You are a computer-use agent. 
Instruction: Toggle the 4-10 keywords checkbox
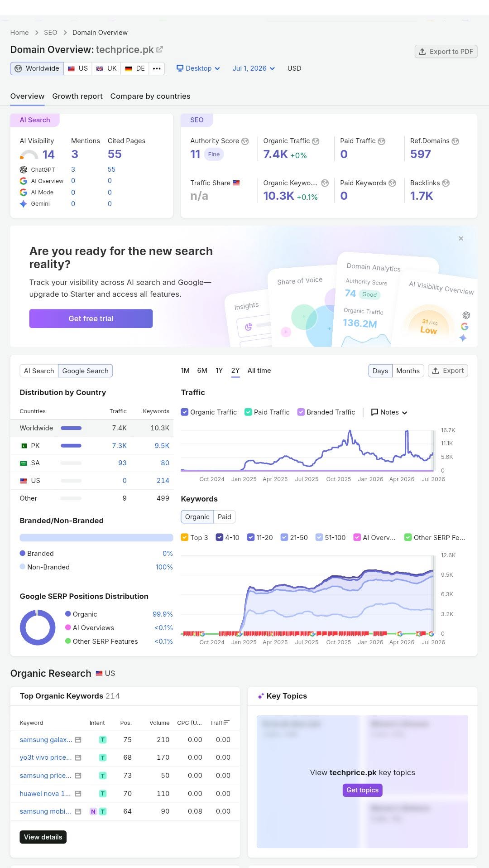220,537
